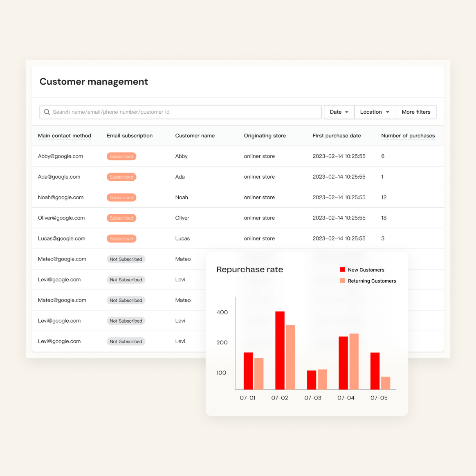476x476 pixels.
Task: Click the Customer name column header
Action: [x=195, y=136]
